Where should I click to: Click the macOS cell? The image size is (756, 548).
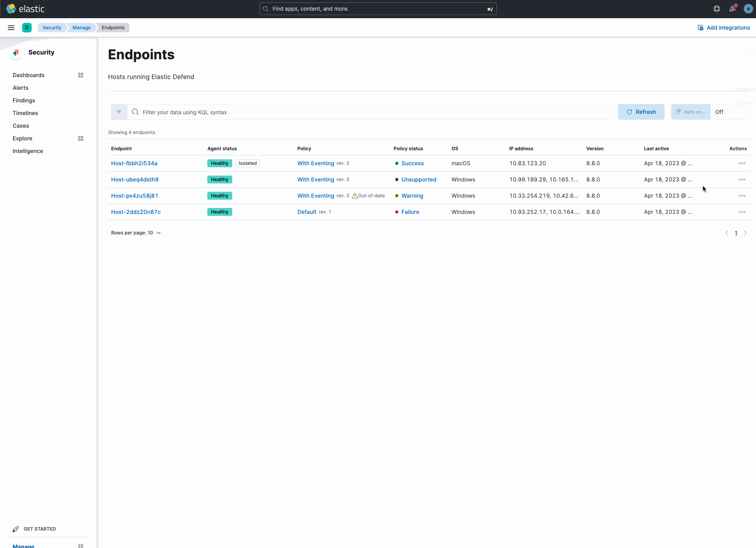coord(460,163)
